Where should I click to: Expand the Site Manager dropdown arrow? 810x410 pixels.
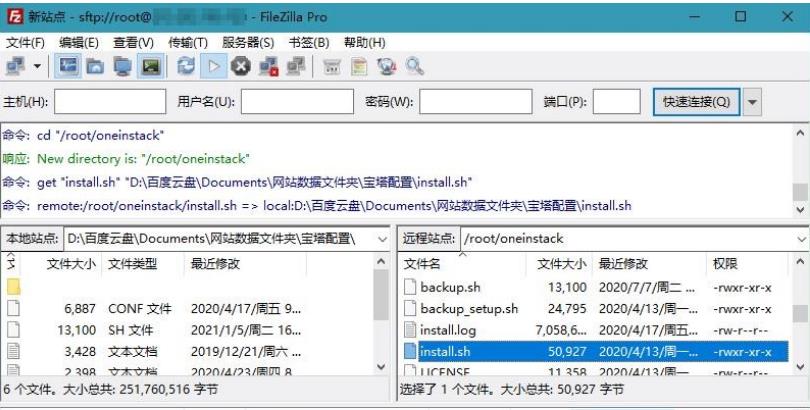coord(37,67)
